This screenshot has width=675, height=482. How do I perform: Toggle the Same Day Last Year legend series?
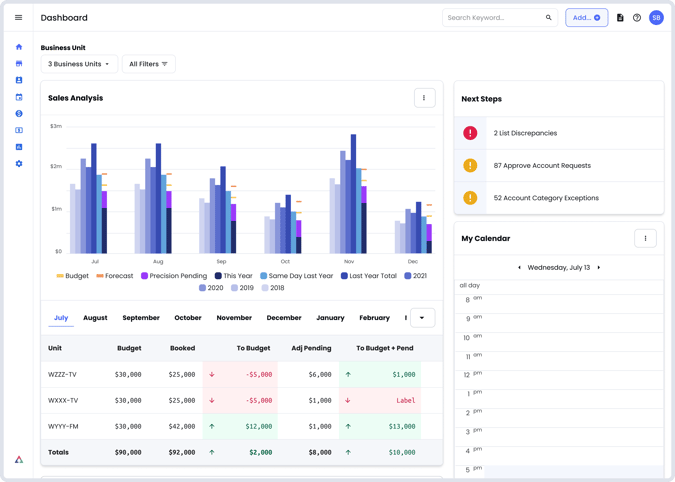tap(297, 276)
